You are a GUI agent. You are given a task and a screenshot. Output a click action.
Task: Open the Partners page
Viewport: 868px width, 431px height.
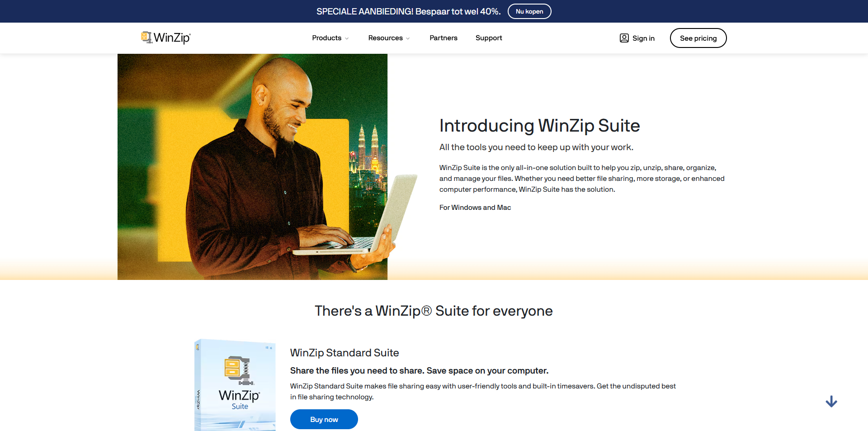(x=443, y=38)
